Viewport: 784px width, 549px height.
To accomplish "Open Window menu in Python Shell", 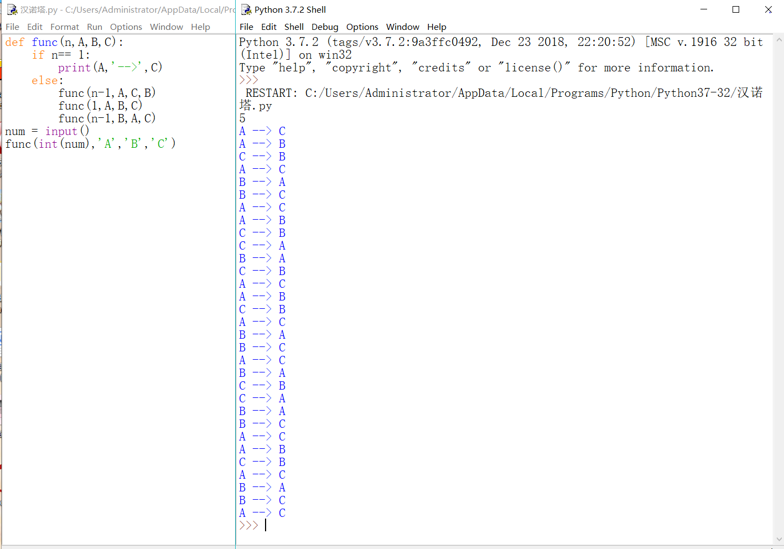I will pos(402,27).
